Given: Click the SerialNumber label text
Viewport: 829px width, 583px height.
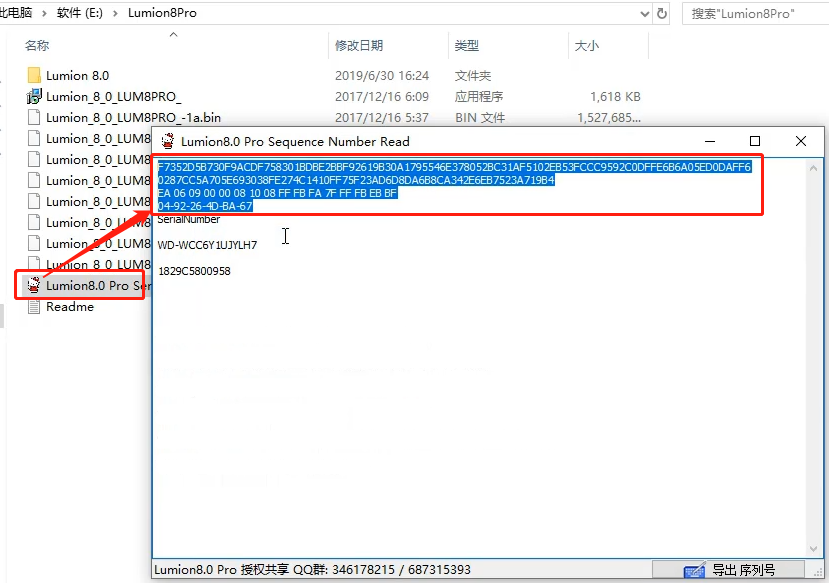Looking at the screenshot, I should 189,219.
